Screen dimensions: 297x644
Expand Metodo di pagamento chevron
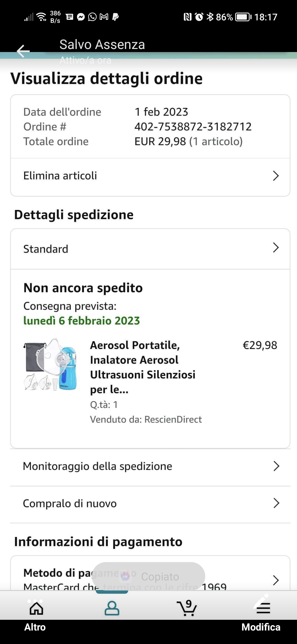point(276,580)
